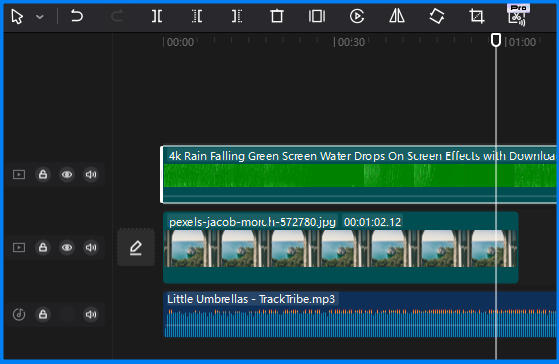The width and height of the screenshot is (559, 364).
Task: Open the selection tool mode dropdown
Action: point(40,17)
